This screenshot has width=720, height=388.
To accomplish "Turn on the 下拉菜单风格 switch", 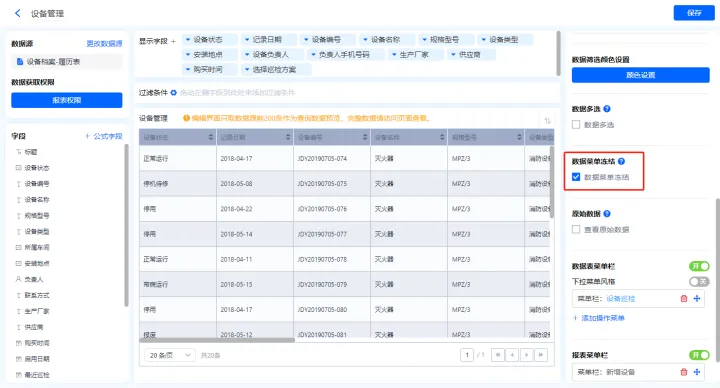I will pyautogui.click(x=699, y=281).
